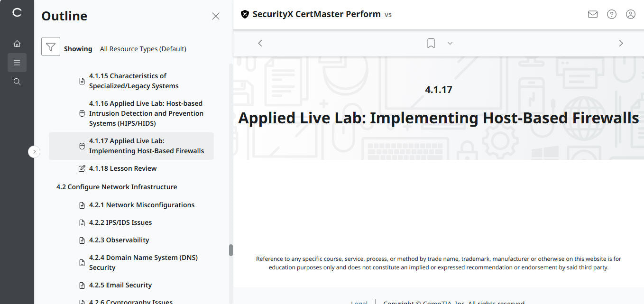Open 4.2.5 Email Security topic
The width and height of the screenshot is (644, 304).
pyautogui.click(x=120, y=285)
